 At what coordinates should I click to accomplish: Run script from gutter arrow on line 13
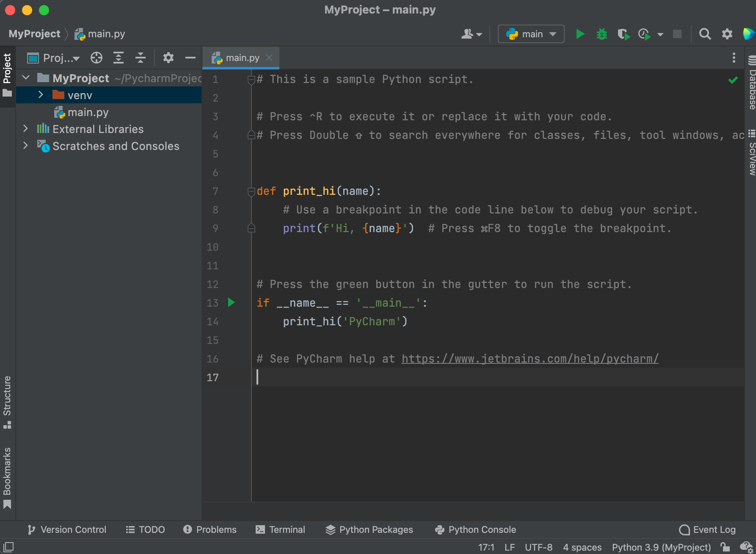pyautogui.click(x=231, y=302)
